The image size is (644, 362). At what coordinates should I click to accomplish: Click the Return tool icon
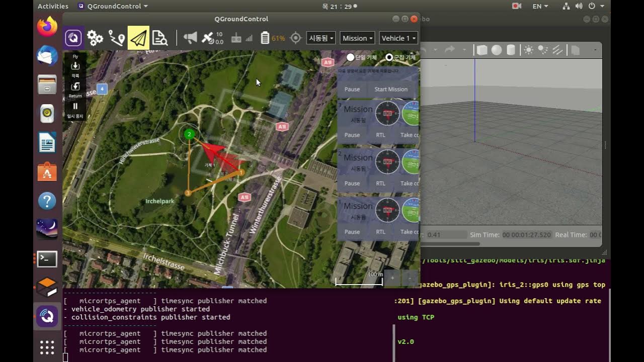coord(75,89)
